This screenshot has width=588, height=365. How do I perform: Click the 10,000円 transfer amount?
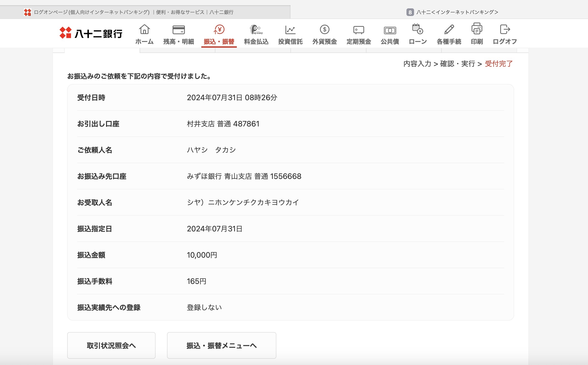point(202,255)
